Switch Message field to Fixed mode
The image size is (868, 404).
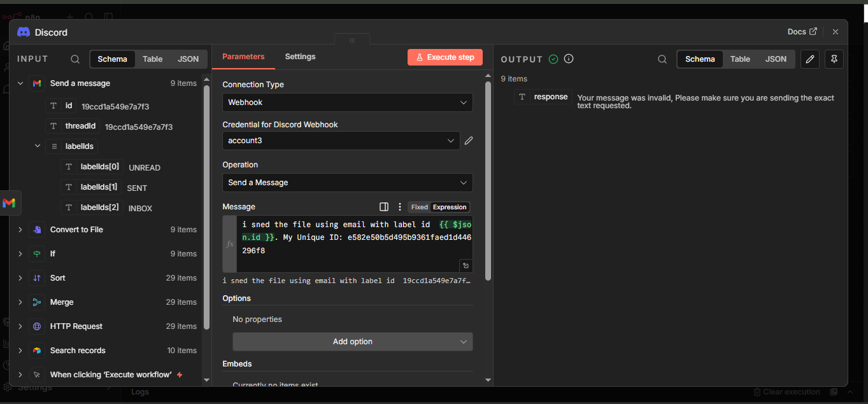coord(419,207)
